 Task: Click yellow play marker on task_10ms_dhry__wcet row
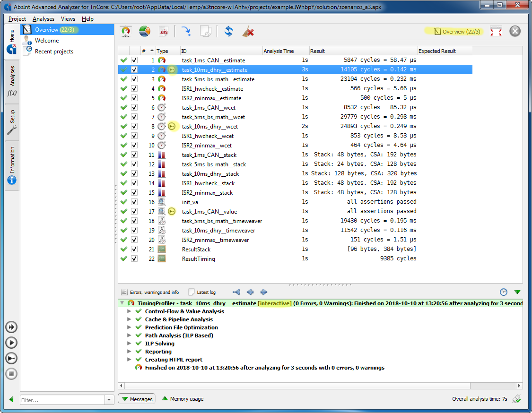[172, 127]
